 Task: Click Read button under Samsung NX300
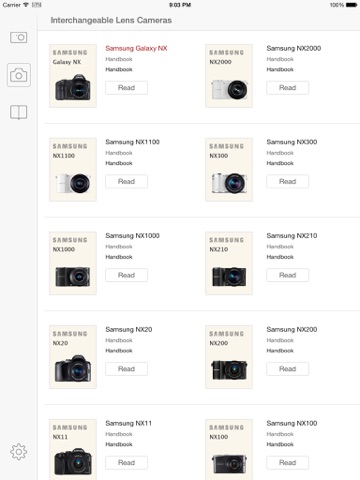click(x=287, y=181)
